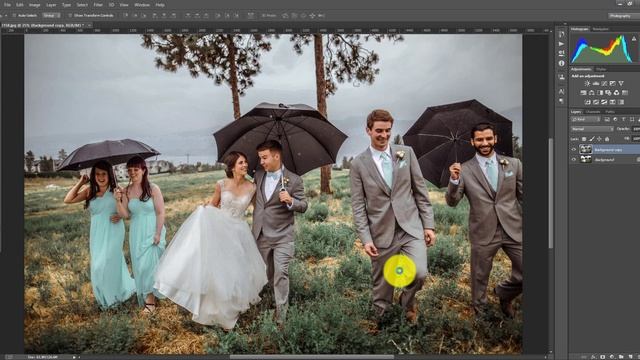This screenshot has width=640, height=360.
Task: Open the Auto-Select Group dropdown
Action: coord(51,15)
